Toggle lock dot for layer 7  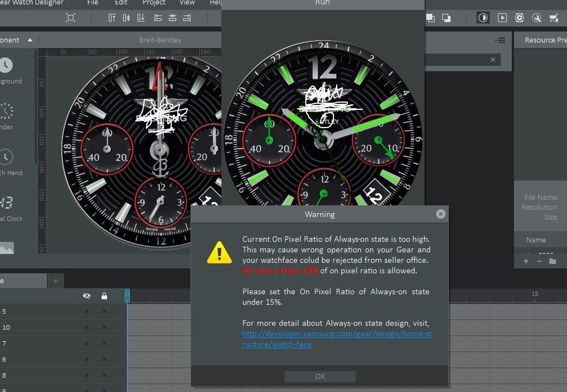(104, 343)
